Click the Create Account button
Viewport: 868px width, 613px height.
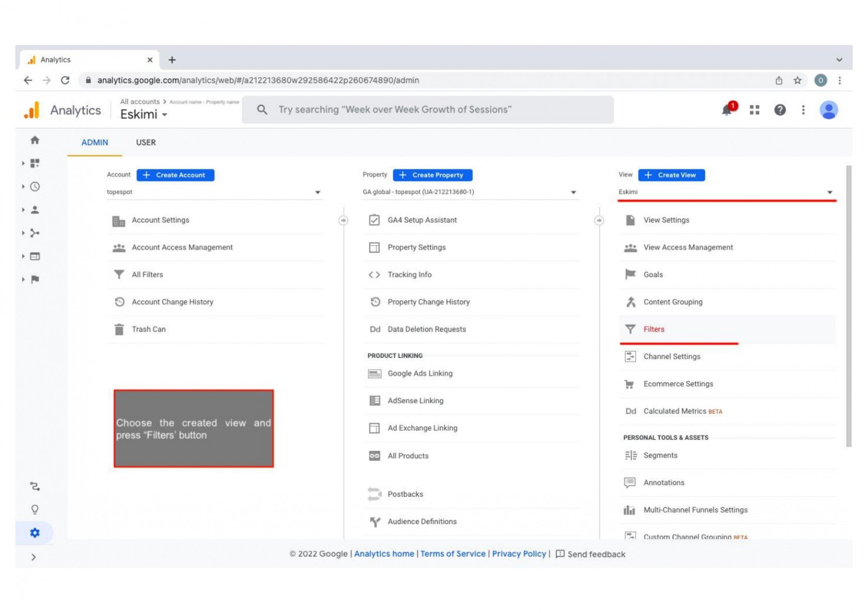click(175, 175)
